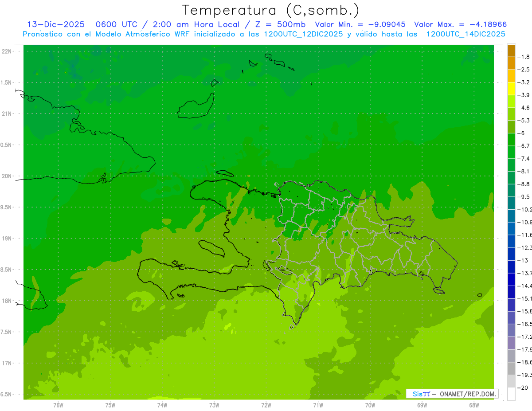Click the '73W' longitude label
The image size is (532, 411).
click(214, 405)
